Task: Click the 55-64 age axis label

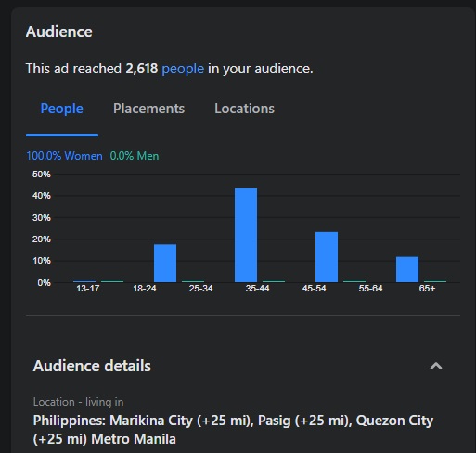Action: click(370, 289)
